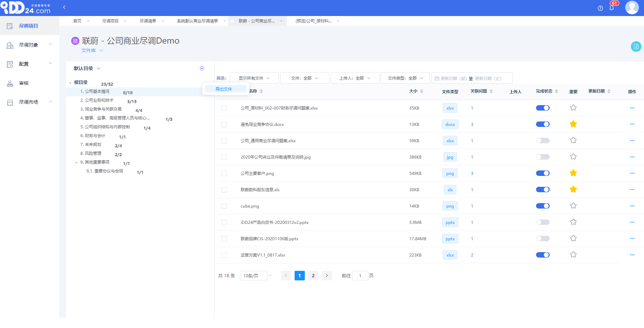The width and height of the screenshot is (644, 328).
Task: Switch to the 系统默认商业尽调清单 tab
Action: pyautogui.click(x=198, y=21)
